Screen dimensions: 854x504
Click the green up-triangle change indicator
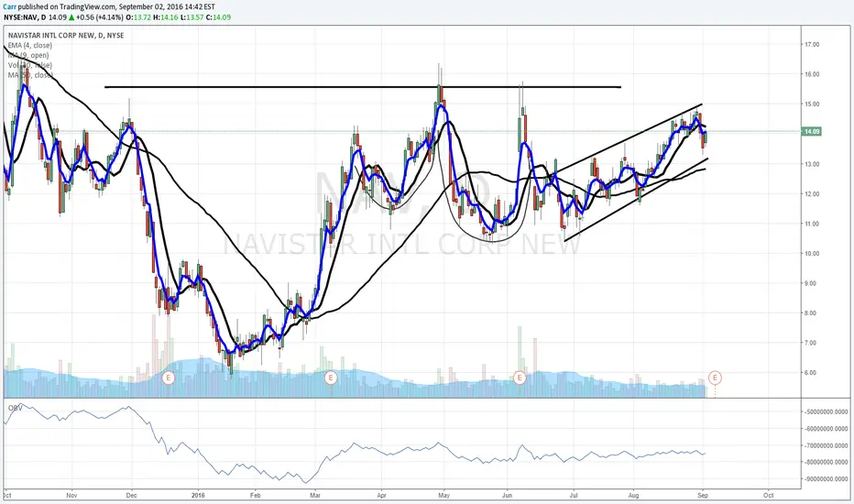71,16
